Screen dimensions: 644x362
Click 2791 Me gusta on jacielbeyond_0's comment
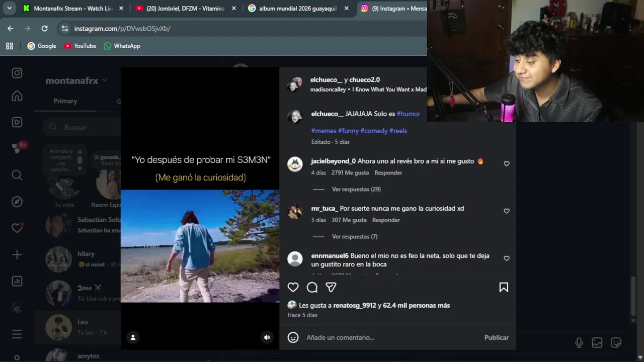click(x=350, y=172)
